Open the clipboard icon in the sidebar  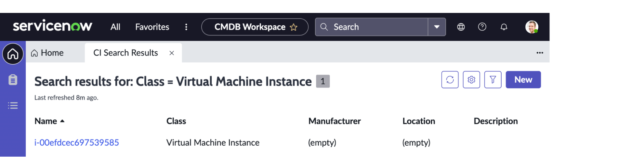[x=13, y=79]
